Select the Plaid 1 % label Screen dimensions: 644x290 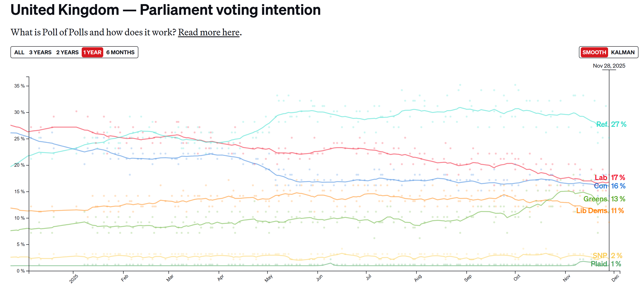point(606,264)
